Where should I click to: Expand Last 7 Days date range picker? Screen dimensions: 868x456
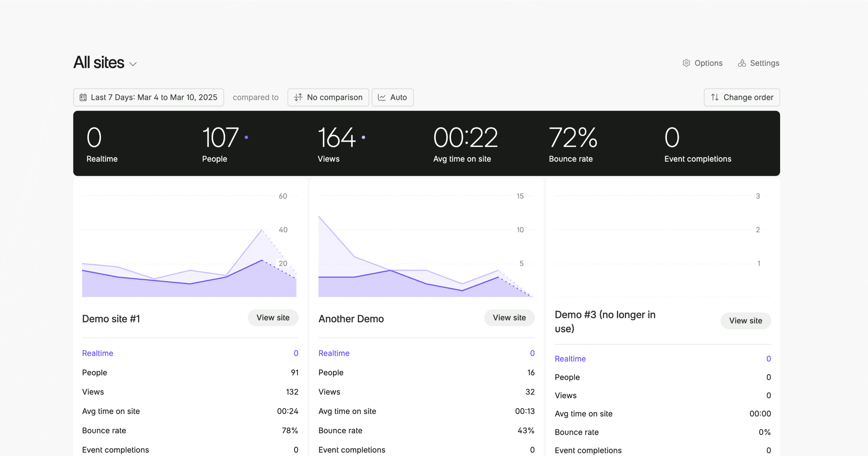pos(149,97)
